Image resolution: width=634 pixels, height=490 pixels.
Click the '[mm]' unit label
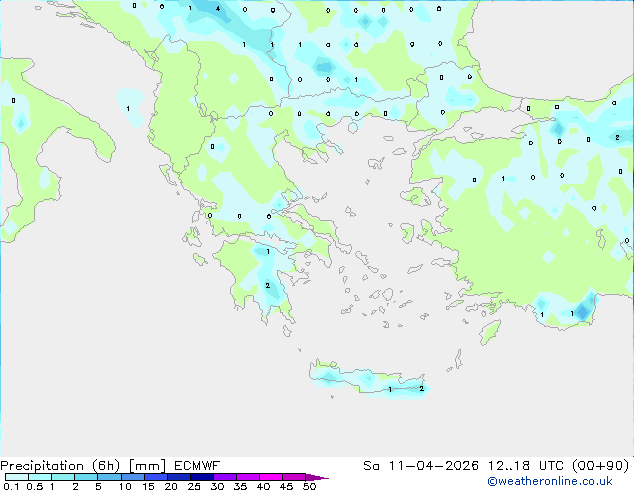click(147, 466)
